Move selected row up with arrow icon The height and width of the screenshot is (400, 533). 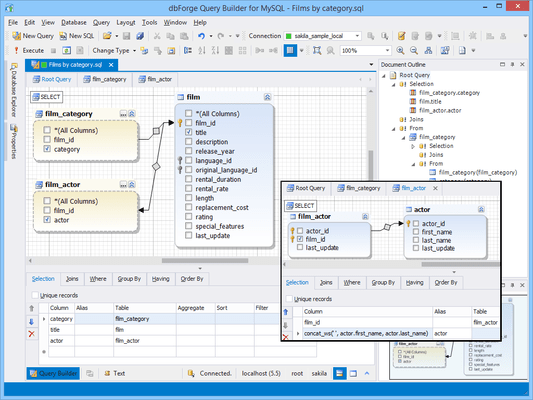(32, 308)
